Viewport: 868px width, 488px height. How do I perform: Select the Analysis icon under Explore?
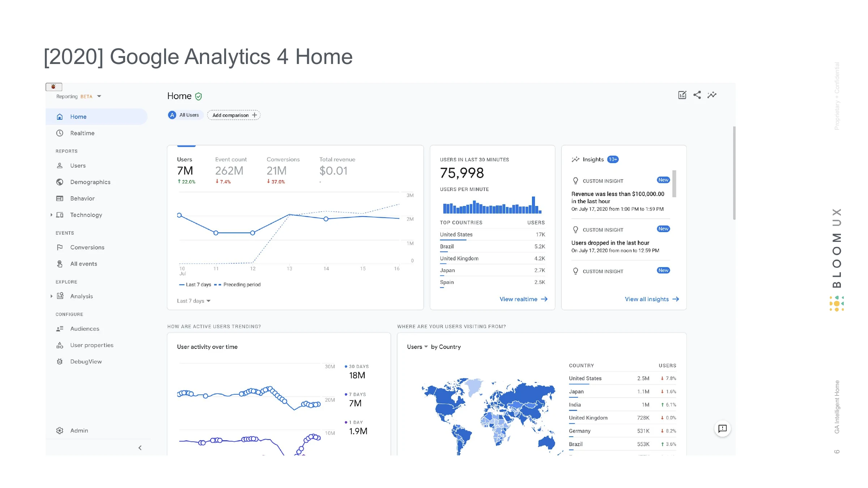tap(60, 296)
